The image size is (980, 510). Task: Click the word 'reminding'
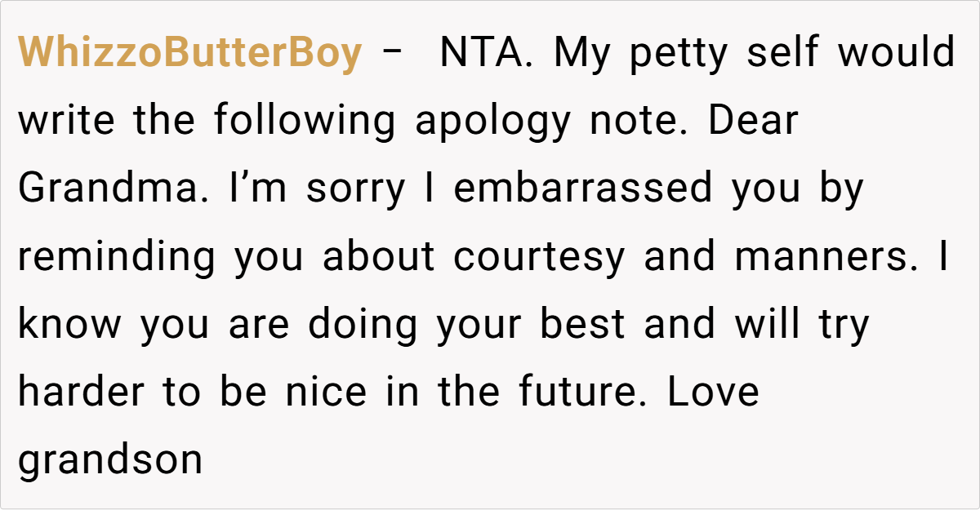tap(117, 257)
